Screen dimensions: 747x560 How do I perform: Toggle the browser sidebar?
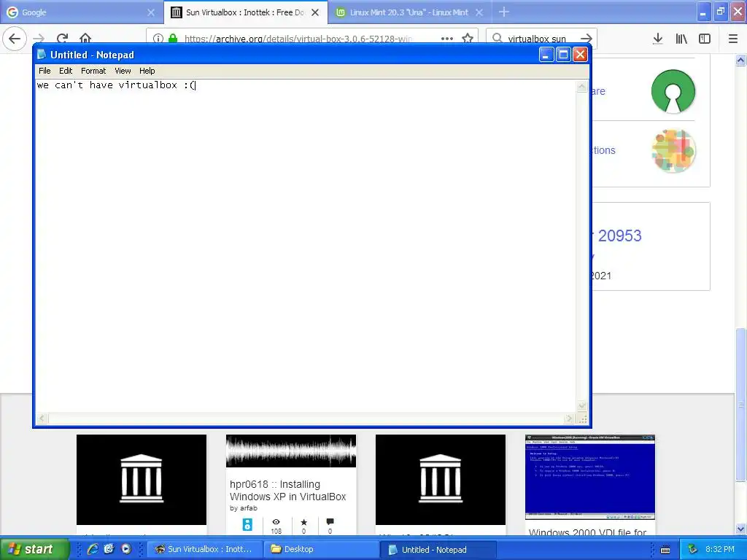tap(705, 39)
